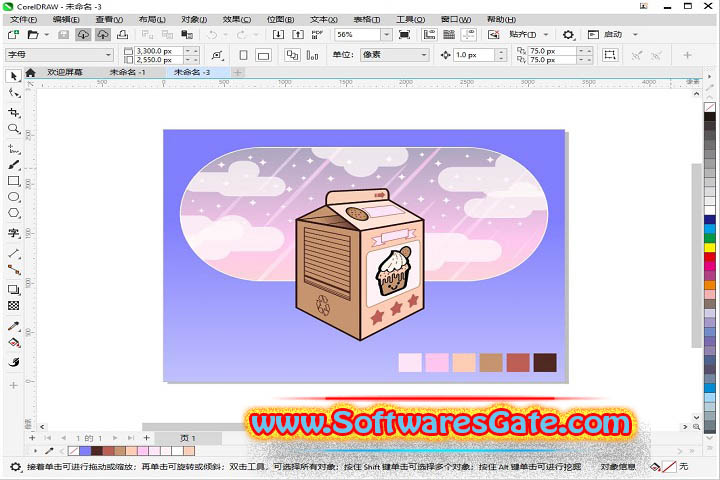Open the page size preset dropdown (字母)
Screen dimensions: 720x480
pyautogui.click(x=59, y=55)
